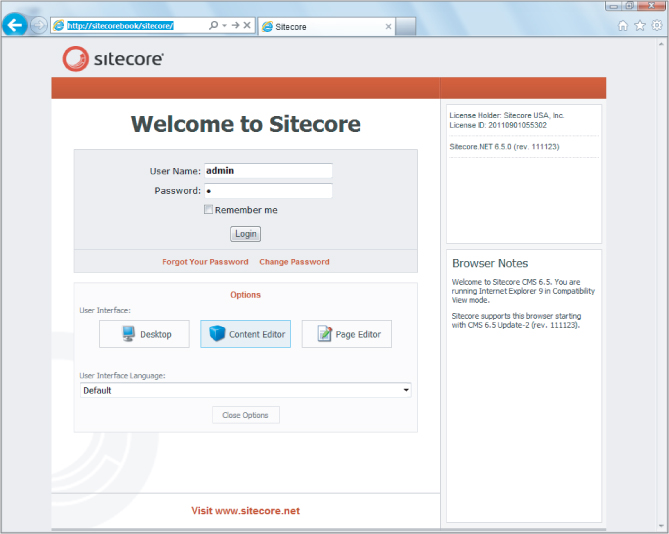Close the Sitecore browser tab
Screen dimensions: 669x534
coord(389,26)
